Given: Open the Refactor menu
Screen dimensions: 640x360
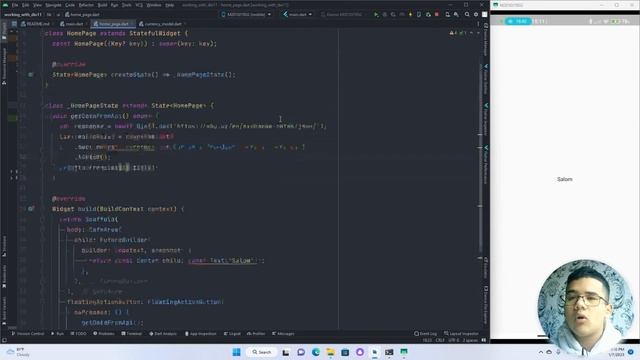Looking at the screenshot, I should 86,5.
